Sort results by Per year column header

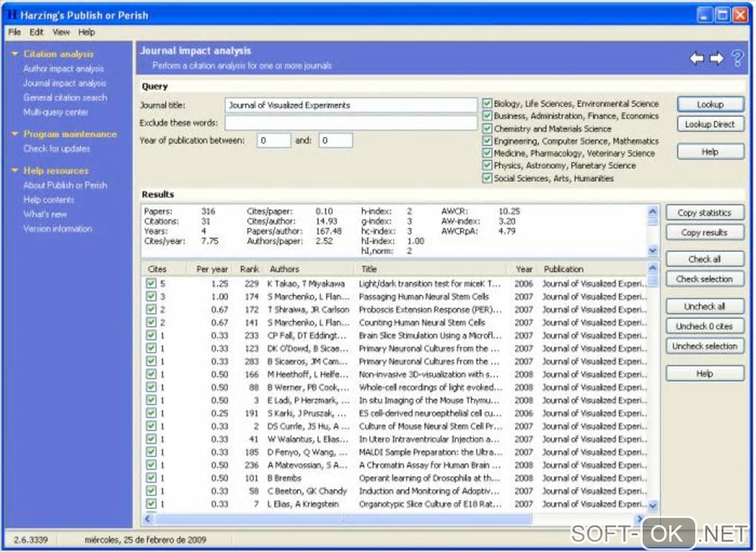210,269
